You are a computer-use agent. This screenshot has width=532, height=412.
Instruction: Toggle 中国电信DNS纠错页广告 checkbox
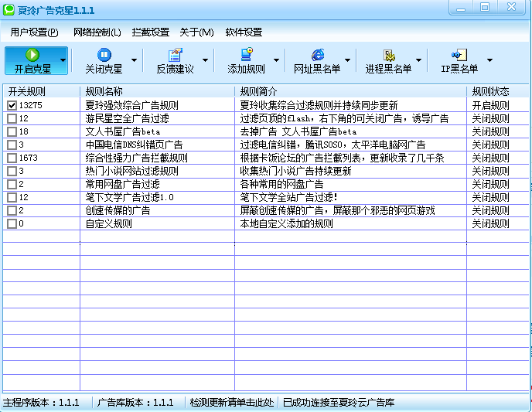[12, 145]
